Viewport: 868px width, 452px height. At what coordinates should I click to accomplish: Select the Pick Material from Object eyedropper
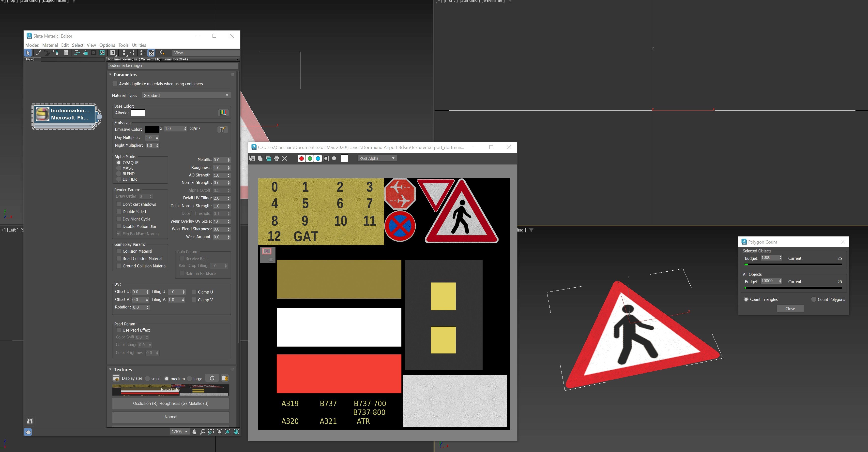coord(38,53)
